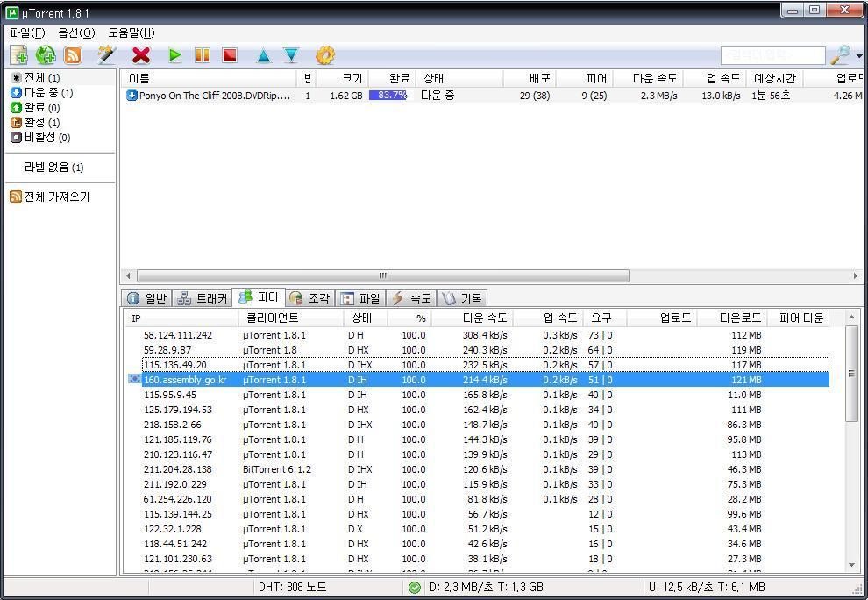The image size is (868, 600).
Task: Click the Create New Torrent wand icon
Action: pyautogui.click(x=106, y=55)
